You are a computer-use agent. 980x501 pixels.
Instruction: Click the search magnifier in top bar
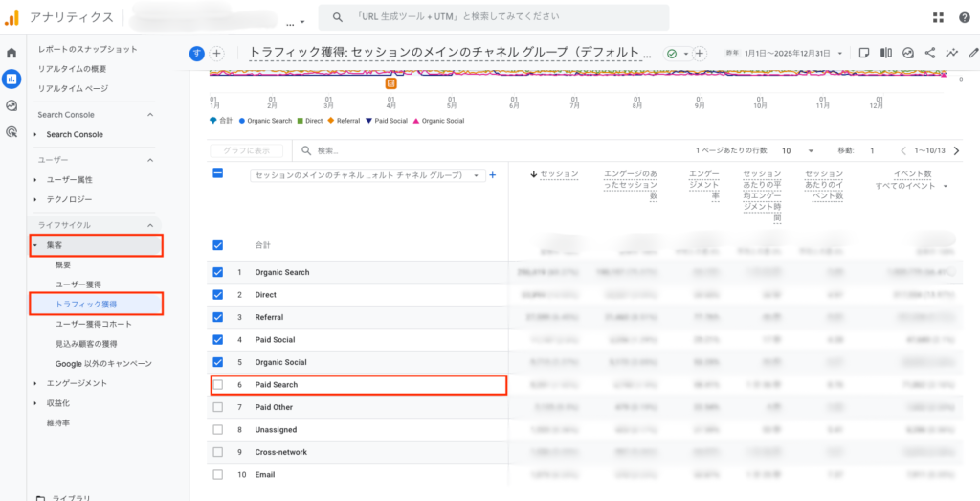(x=338, y=17)
